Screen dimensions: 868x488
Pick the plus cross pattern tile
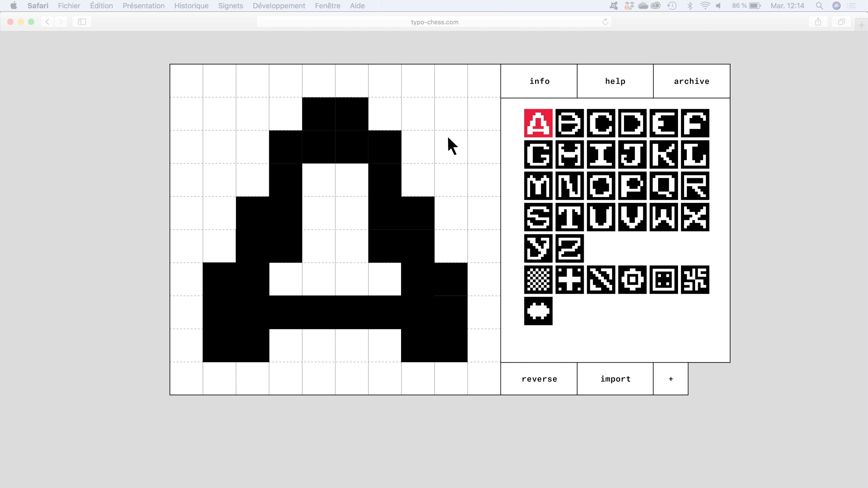tap(569, 280)
